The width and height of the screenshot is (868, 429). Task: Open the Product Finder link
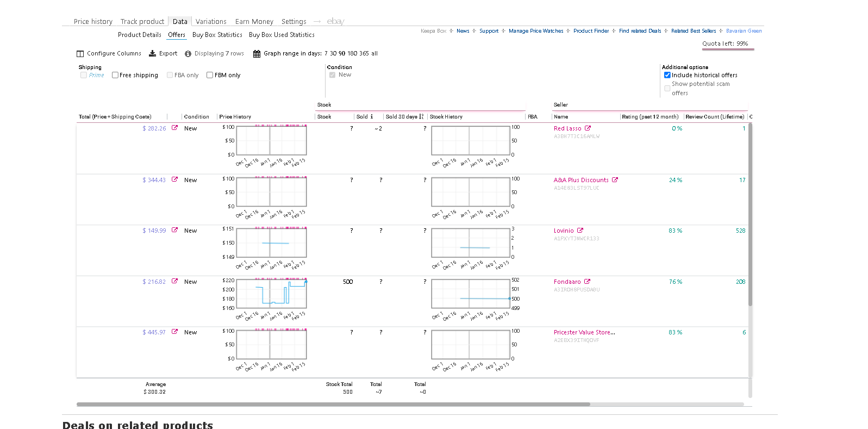click(591, 31)
